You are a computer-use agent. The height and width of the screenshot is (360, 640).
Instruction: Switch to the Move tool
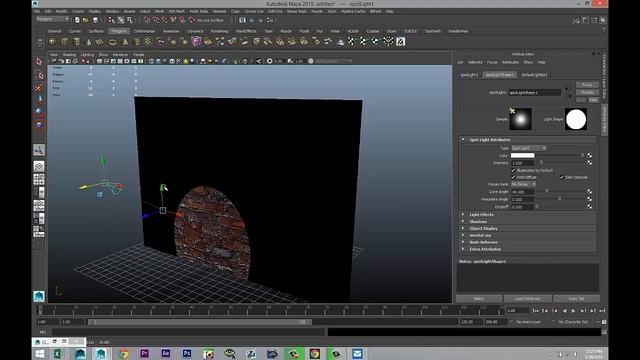(x=39, y=99)
